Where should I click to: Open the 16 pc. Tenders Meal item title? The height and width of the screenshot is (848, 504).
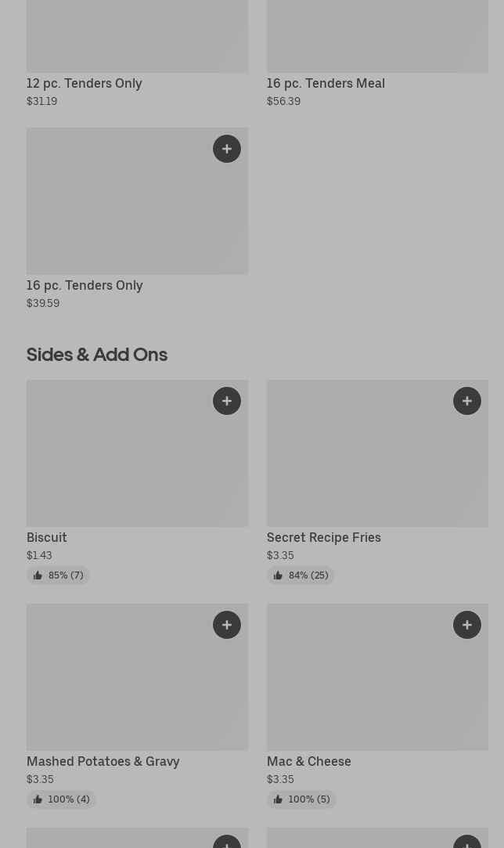pyautogui.click(x=326, y=83)
